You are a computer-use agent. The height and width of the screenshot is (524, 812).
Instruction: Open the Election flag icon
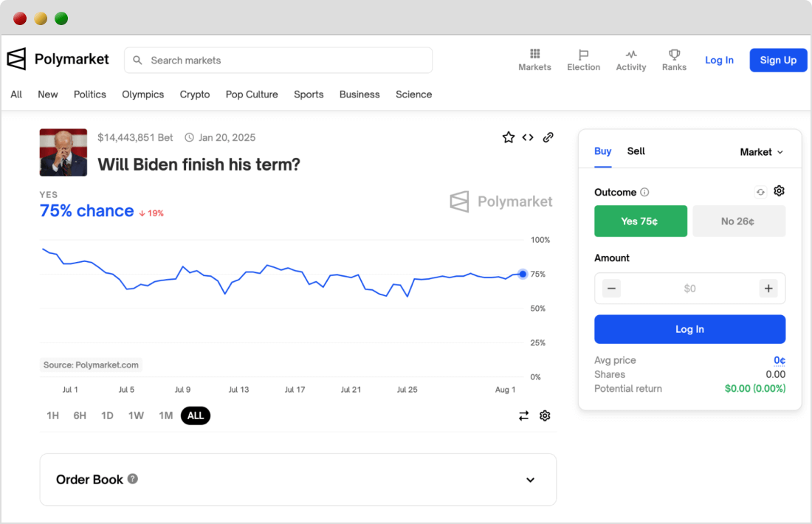584,55
